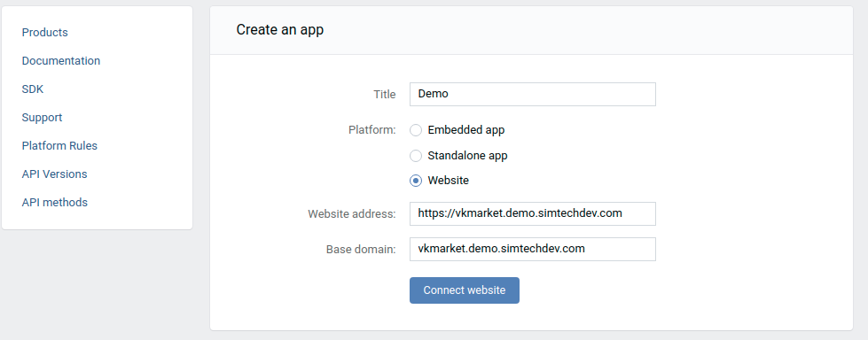Click the Connect website button
Image resolution: width=868 pixels, height=340 pixels.
point(465,290)
